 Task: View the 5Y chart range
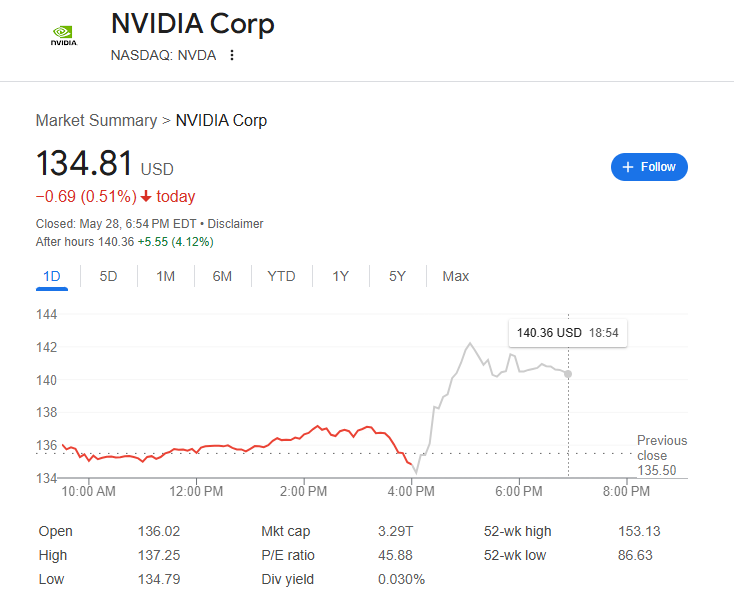click(x=397, y=276)
